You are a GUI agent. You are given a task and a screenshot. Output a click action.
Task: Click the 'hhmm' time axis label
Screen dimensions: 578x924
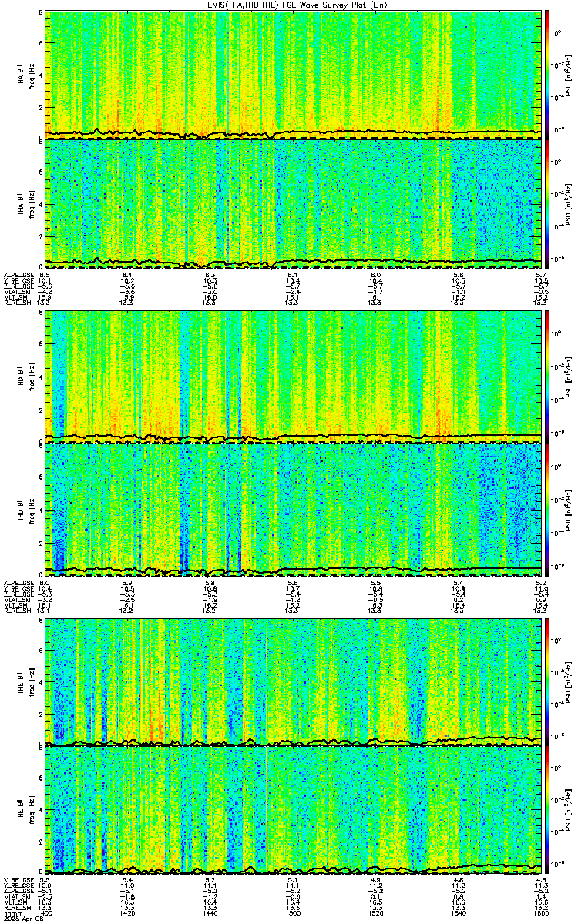tap(12, 915)
